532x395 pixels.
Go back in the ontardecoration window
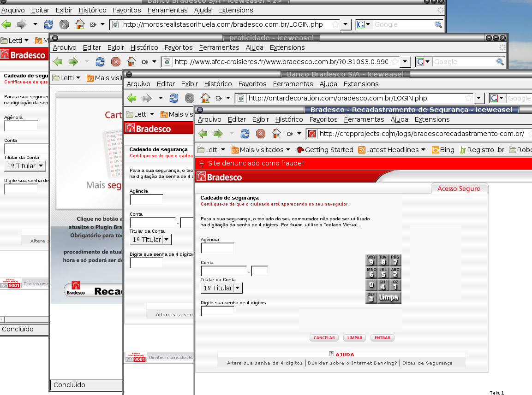pyautogui.click(x=132, y=98)
